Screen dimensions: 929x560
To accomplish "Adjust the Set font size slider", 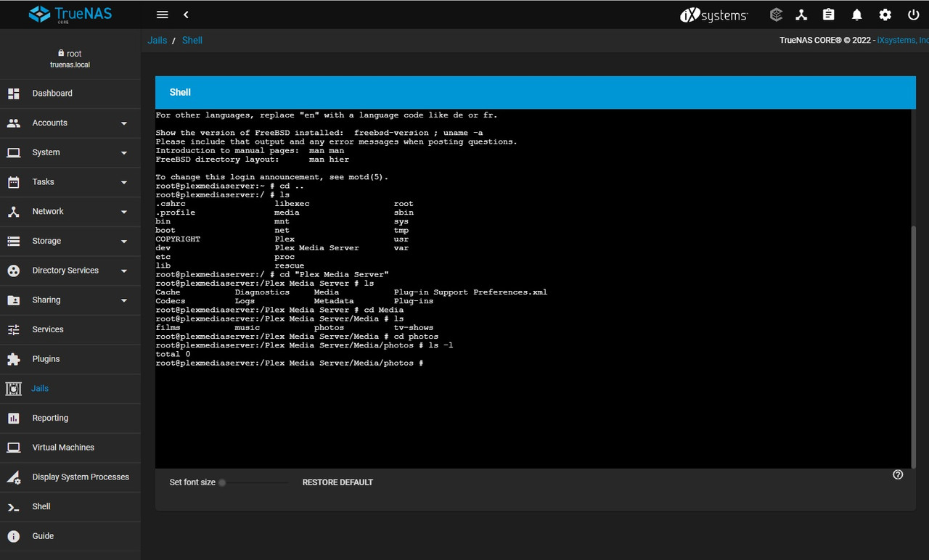I will point(254,482).
